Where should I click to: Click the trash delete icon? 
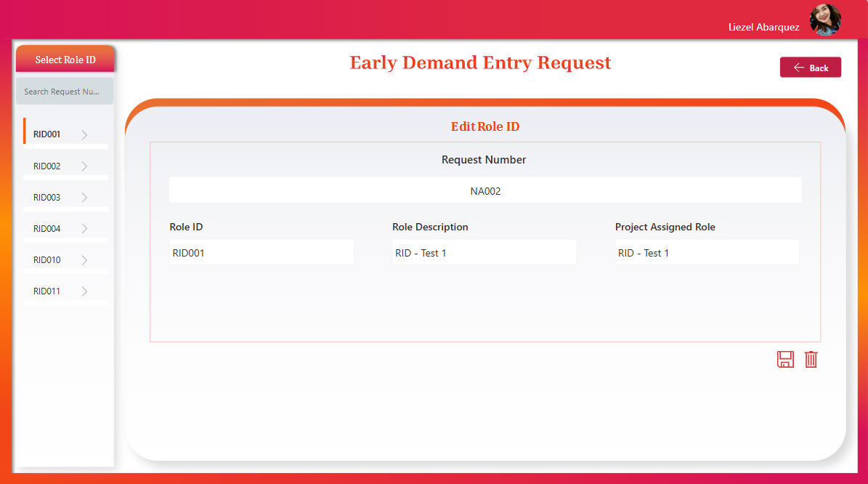(x=811, y=359)
